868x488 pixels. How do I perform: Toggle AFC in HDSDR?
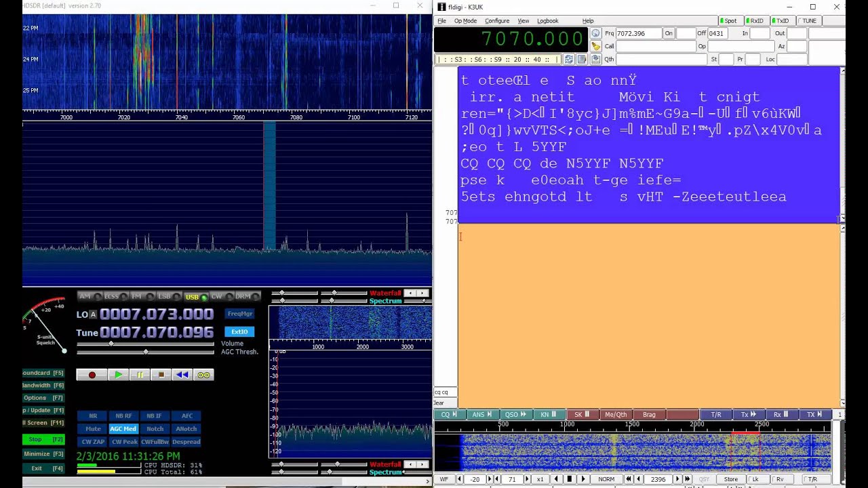[186, 416]
